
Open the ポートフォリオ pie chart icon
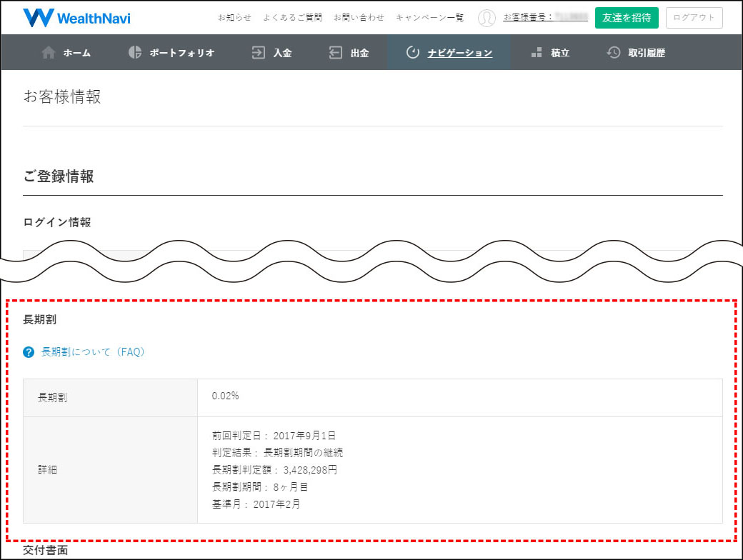pyautogui.click(x=133, y=51)
